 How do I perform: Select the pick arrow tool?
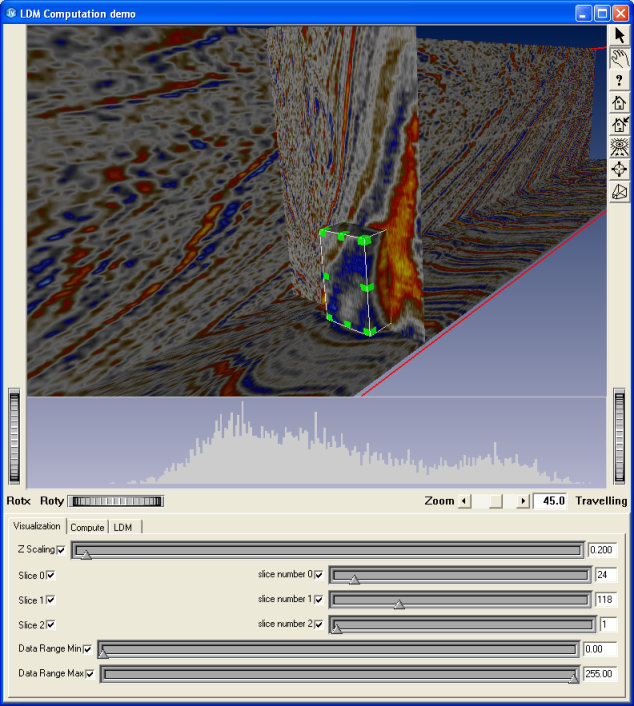pyautogui.click(x=620, y=35)
